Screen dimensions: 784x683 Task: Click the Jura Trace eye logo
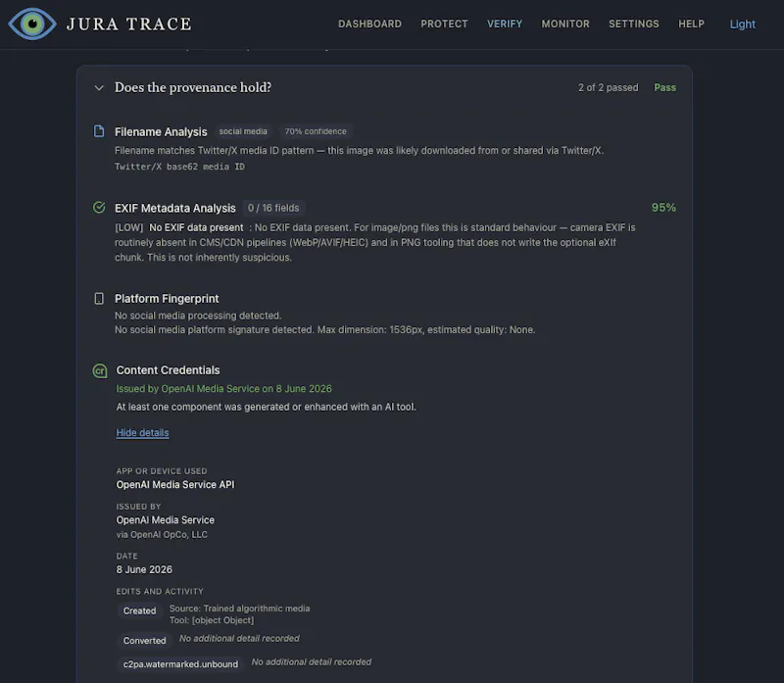point(32,24)
